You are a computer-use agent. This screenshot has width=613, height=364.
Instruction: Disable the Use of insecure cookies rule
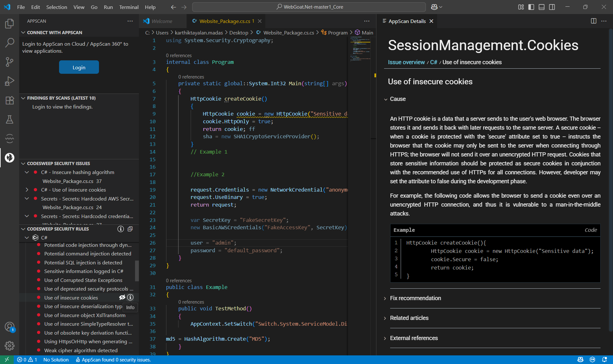122,297
